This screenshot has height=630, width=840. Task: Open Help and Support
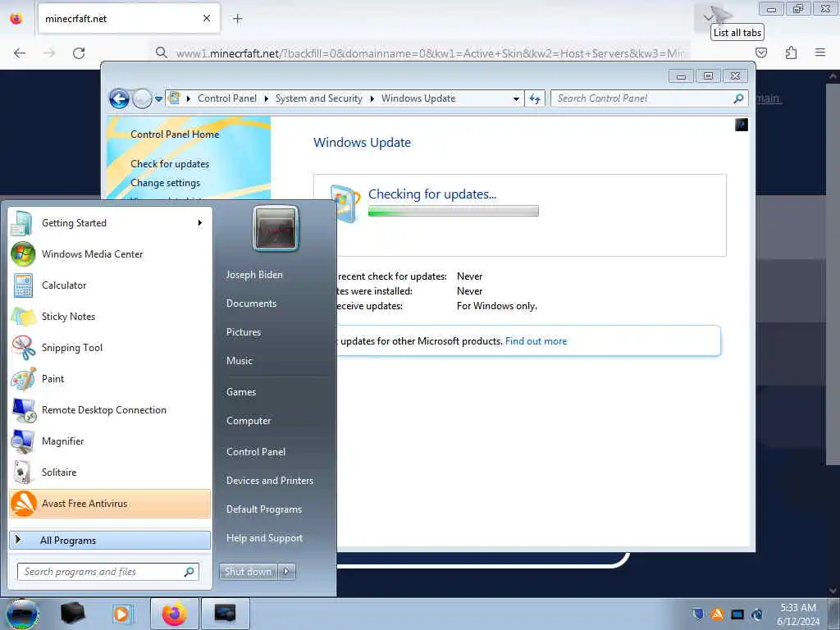click(265, 538)
